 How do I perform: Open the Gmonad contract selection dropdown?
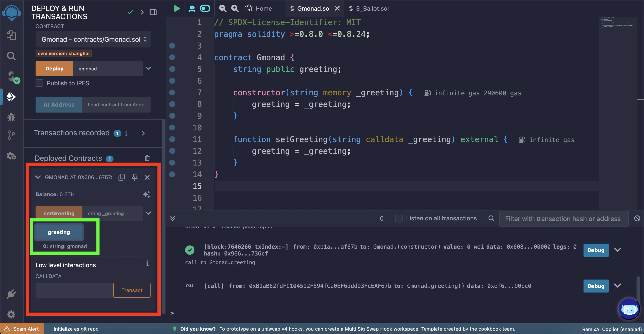point(93,39)
